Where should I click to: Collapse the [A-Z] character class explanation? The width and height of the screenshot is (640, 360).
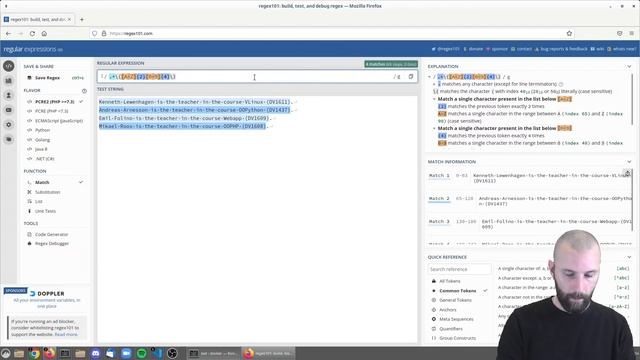tap(434, 99)
